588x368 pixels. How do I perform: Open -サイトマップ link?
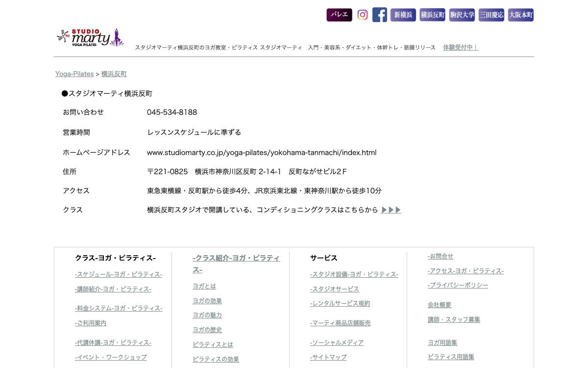point(328,358)
